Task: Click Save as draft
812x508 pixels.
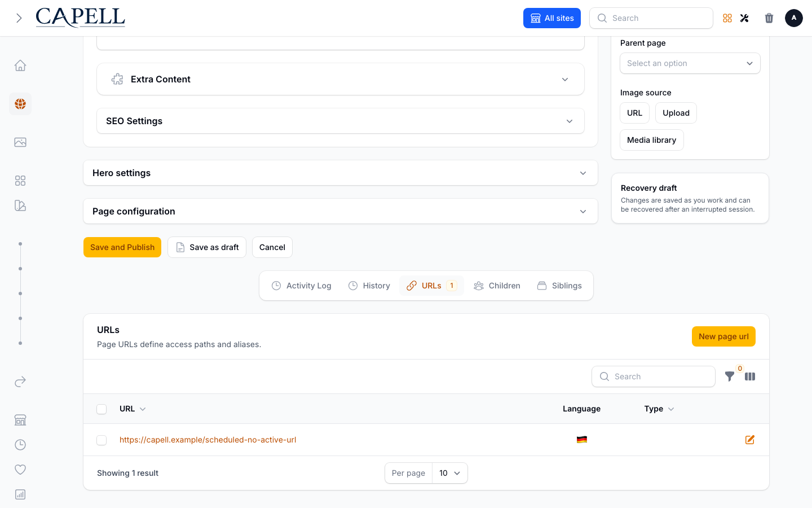Action: [207, 247]
